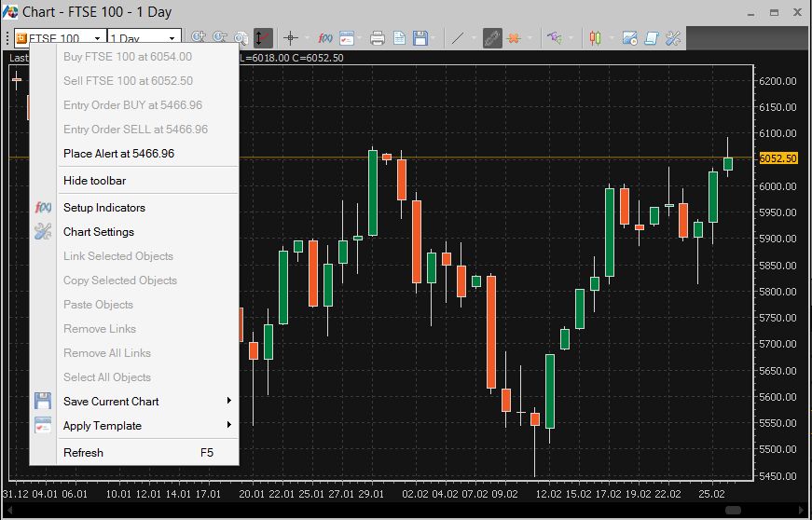This screenshot has height=520, width=812.
Task: Click the 6052.50 current price label
Action: pyautogui.click(x=778, y=158)
